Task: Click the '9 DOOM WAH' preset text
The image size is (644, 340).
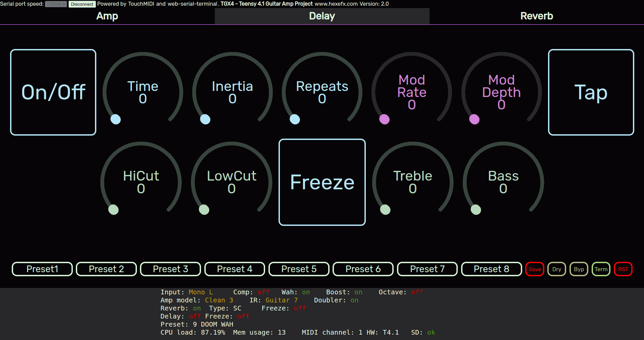Action: tap(213, 324)
